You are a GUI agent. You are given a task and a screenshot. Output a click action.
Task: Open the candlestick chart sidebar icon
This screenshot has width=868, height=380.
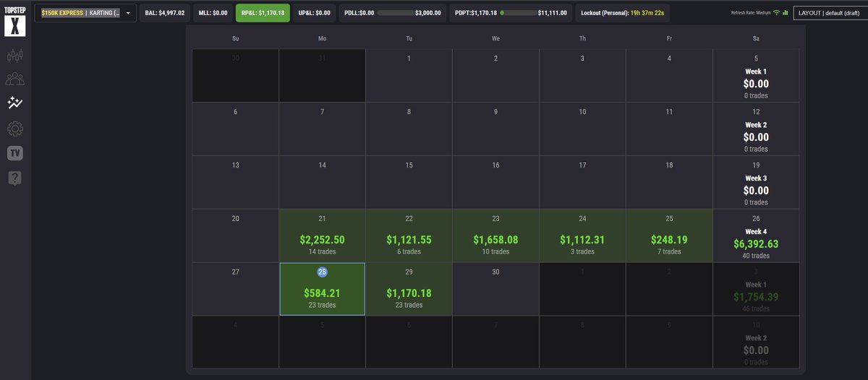tap(15, 55)
